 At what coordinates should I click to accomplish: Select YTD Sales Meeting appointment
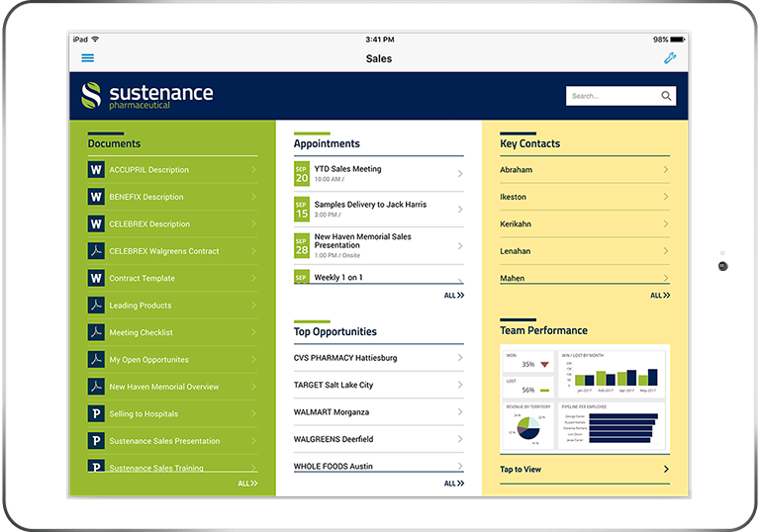[x=379, y=174]
